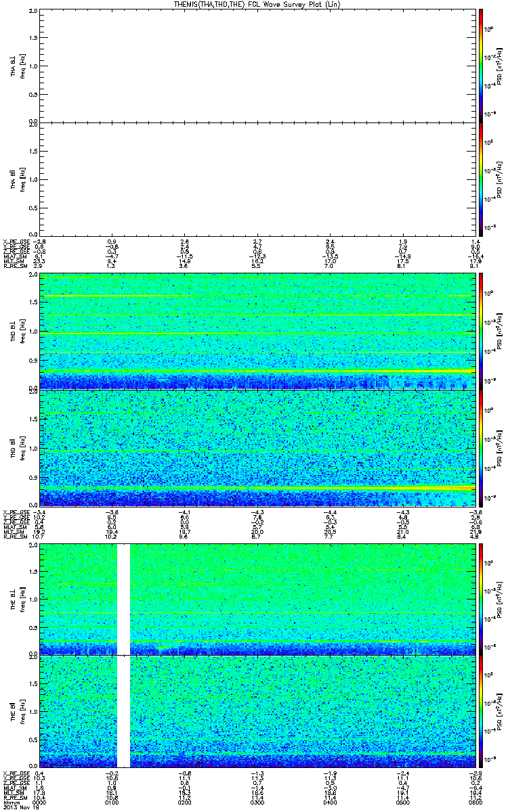
Task: Click the '1.5' frequency tick on THE B-perp axis
Action: (33, 572)
